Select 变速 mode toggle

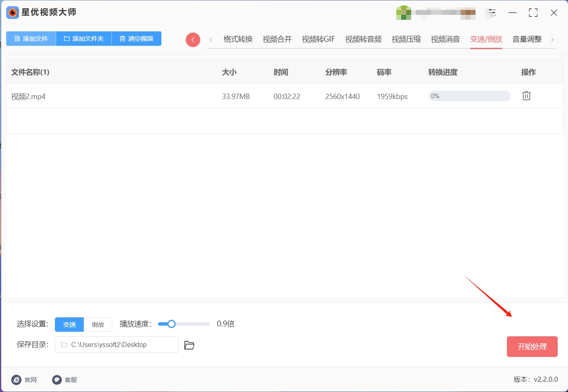coord(69,324)
